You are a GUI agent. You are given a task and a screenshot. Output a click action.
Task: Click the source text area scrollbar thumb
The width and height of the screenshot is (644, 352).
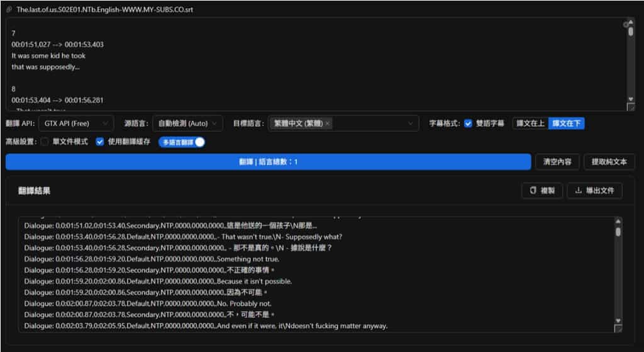pyautogui.click(x=630, y=31)
